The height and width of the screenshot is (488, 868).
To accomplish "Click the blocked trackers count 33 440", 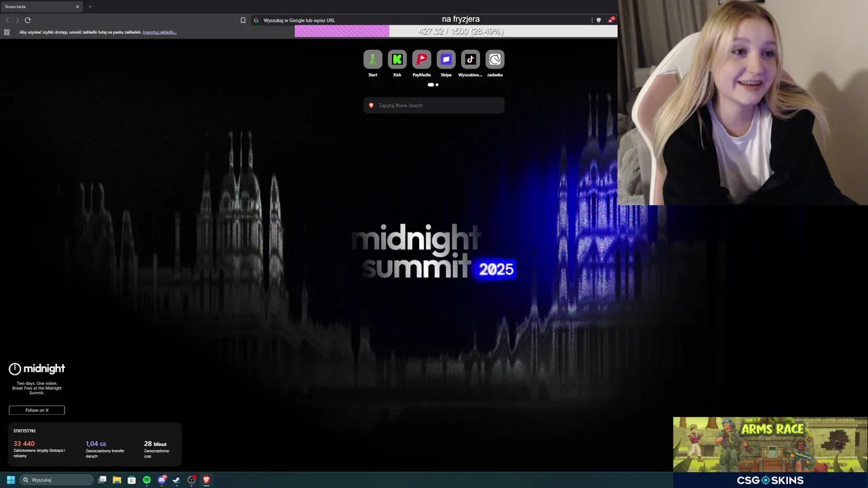I will 24,444.
